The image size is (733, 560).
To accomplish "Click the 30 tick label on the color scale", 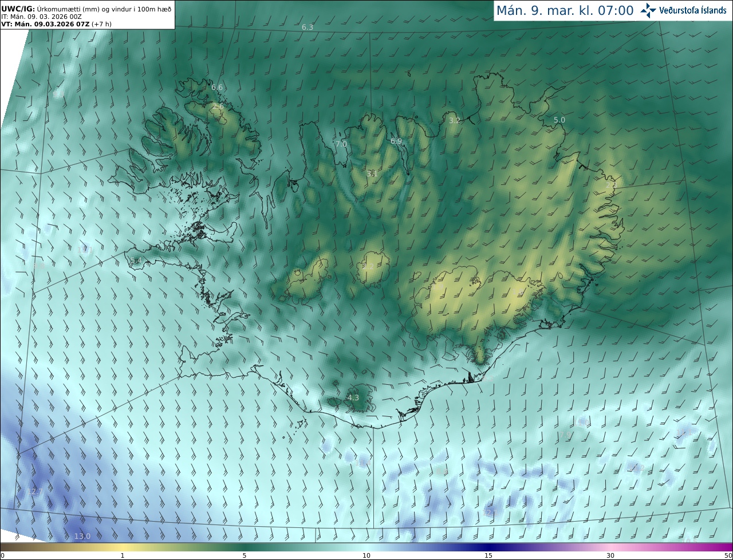I will 610,555.
